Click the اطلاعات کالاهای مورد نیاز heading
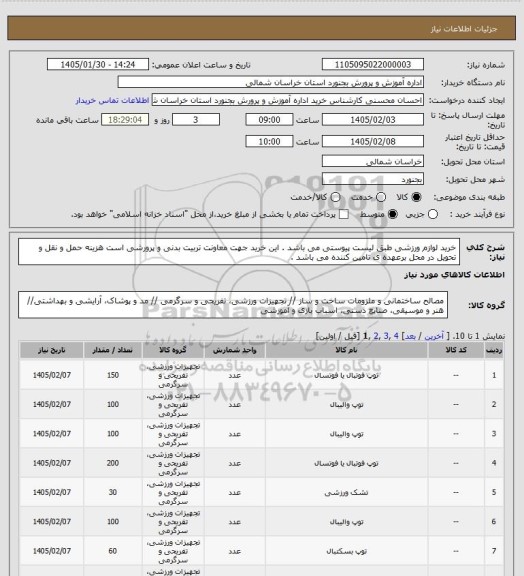This screenshot has height=576, width=524. pyautogui.click(x=454, y=275)
